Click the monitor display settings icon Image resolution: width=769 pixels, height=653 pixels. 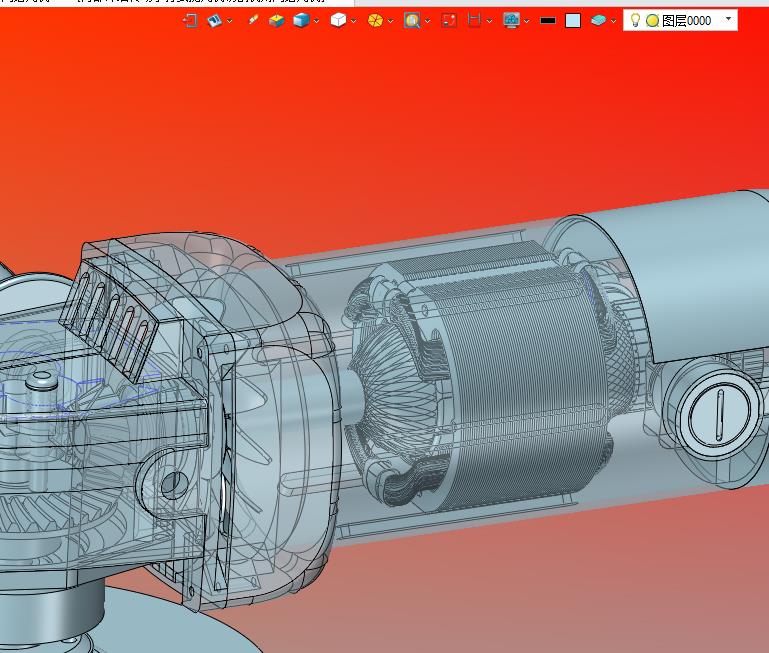[x=512, y=21]
